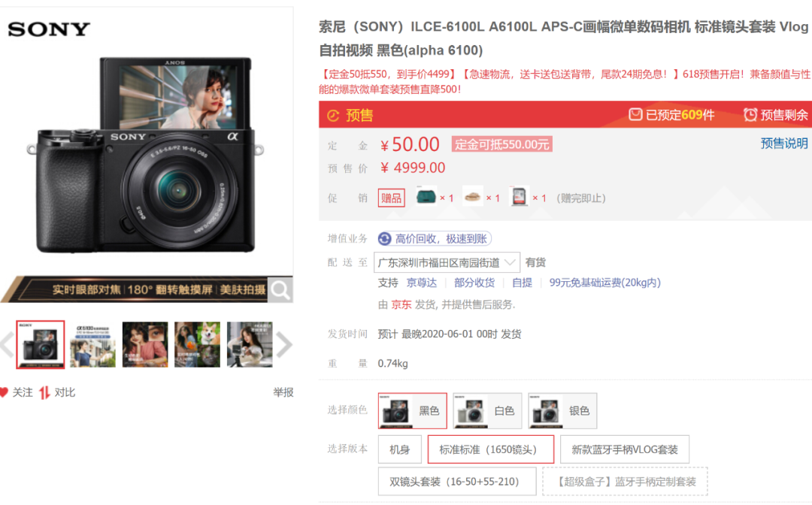The image size is (812, 505).
Task: Choose the 新款蓝牙手柄VLOG套装 version
Action: pos(625,449)
